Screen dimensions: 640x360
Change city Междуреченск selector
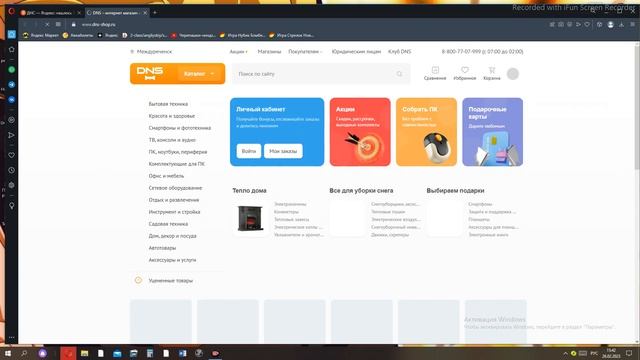tap(151, 52)
